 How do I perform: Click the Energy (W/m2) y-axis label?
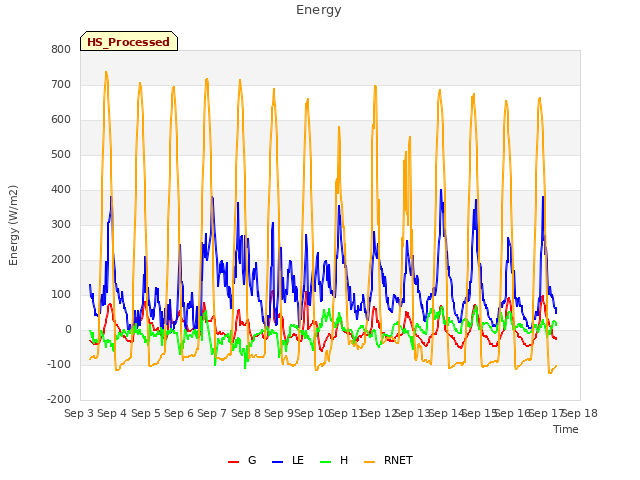pos(13,225)
